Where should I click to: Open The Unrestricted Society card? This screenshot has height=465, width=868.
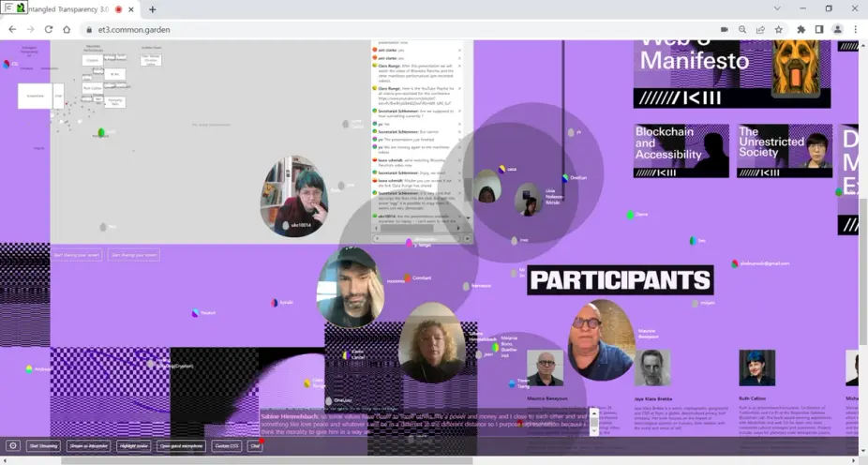[x=785, y=151]
